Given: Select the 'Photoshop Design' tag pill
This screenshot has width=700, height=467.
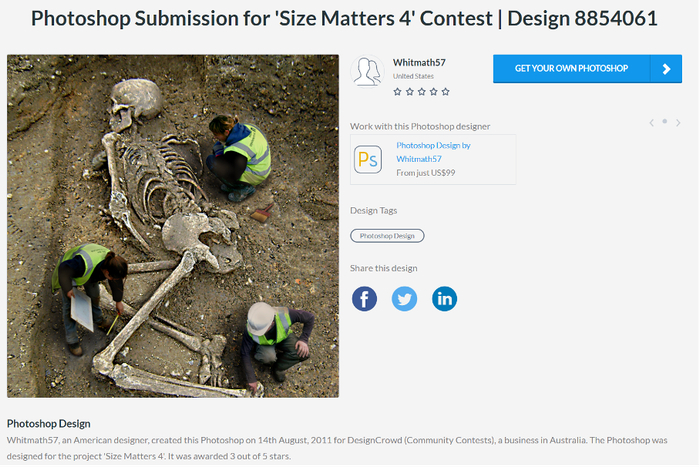Looking at the screenshot, I should (x=388, y=236).
